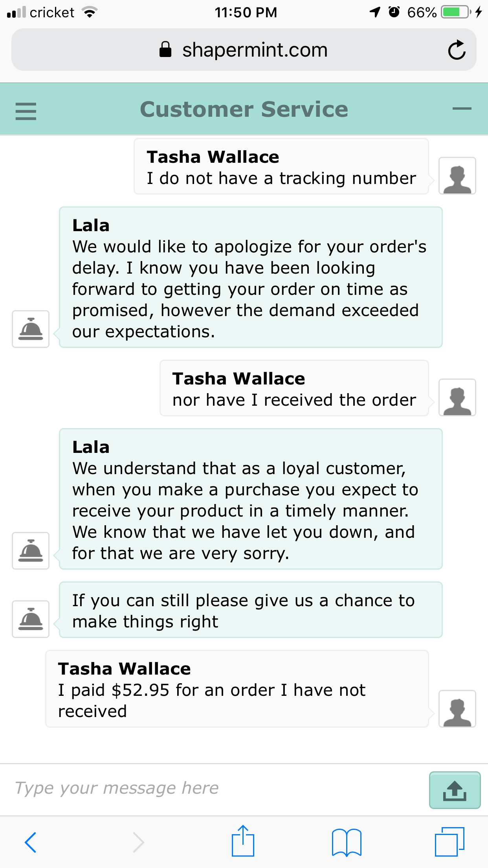488x868 pixels.
Task: Tap the send message upload button
Action: pos(455,790)
